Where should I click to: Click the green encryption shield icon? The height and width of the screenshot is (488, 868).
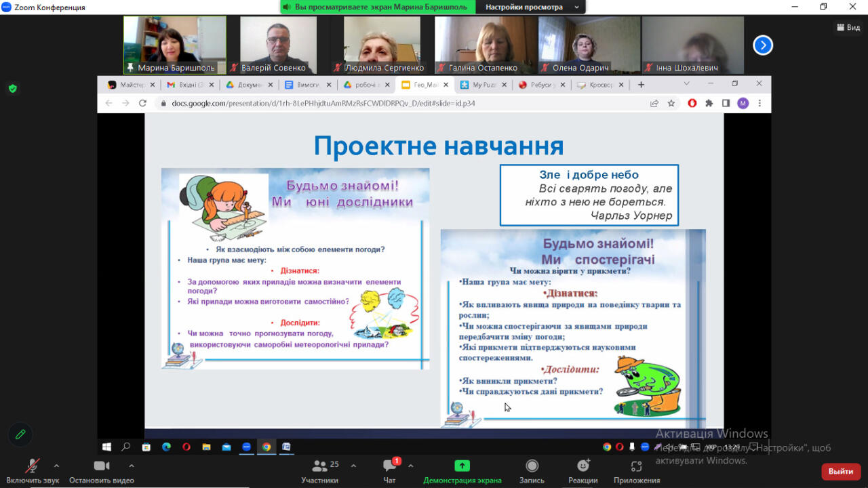12,88
